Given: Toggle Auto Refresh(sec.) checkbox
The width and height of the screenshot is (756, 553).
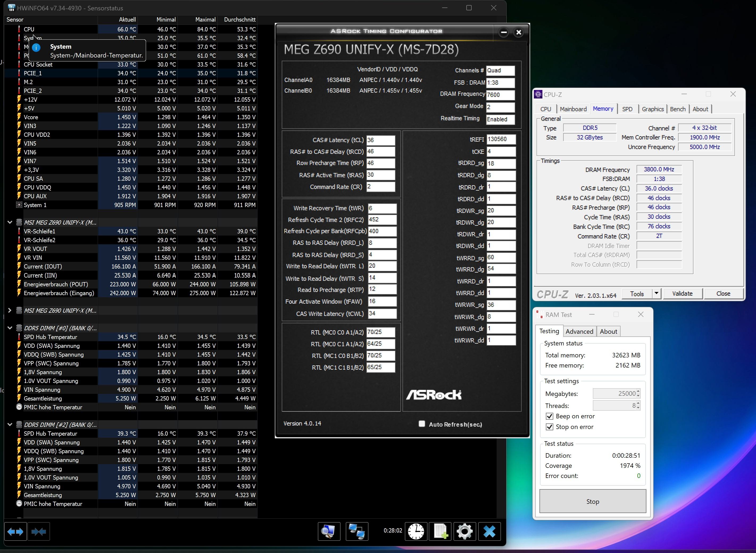Looking at the screenshot, I should [422, 424].
